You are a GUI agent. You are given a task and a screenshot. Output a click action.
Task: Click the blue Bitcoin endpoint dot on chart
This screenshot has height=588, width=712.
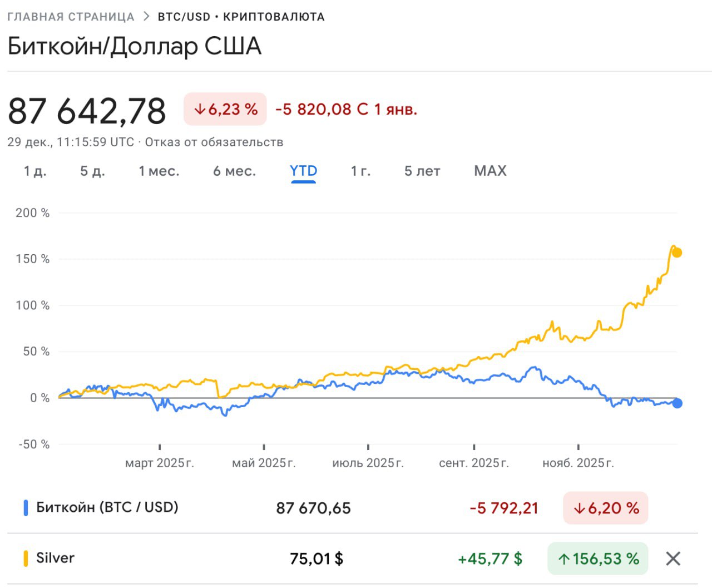coord(677,403)
